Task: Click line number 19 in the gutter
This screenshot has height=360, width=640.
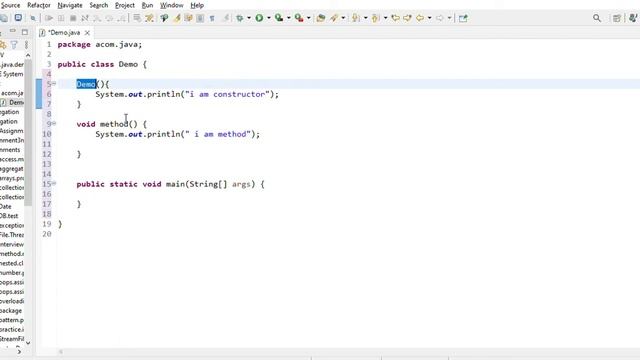Action: tap(47, 224)
